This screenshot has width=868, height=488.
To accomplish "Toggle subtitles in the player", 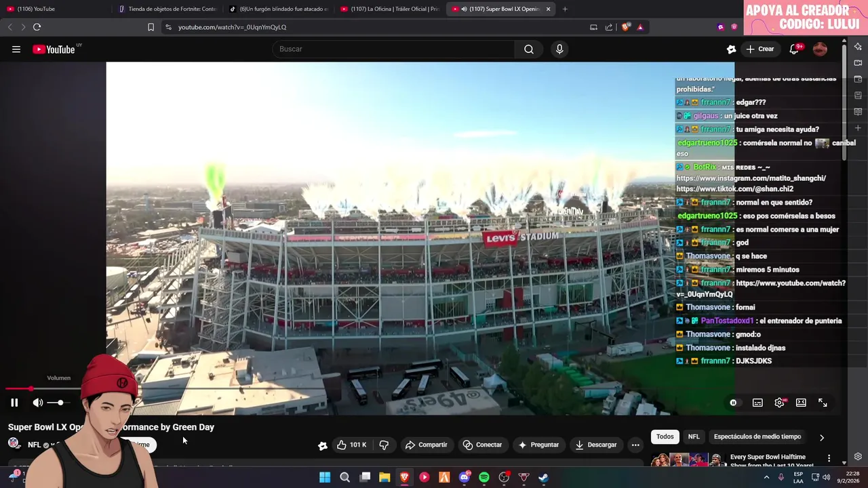I will pyautogui.click(x=757, y=403).
